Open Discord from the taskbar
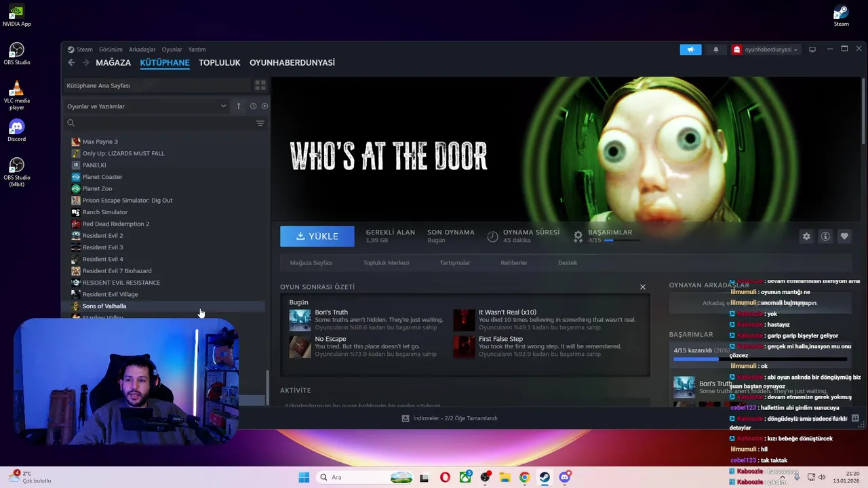 coord(565,477)
